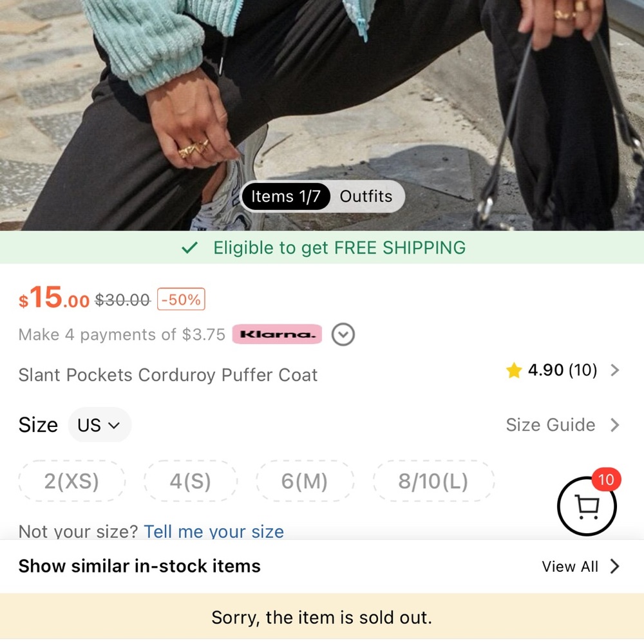Switch to the Items 1/7 tab
The image size is (644, 644).
(285, 196)
